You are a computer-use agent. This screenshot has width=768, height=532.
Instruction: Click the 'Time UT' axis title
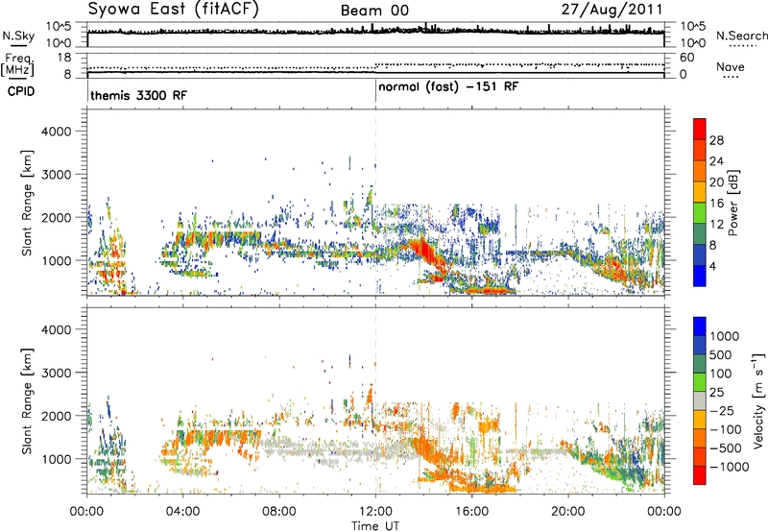pyautogui.click(x=375, y=525)
